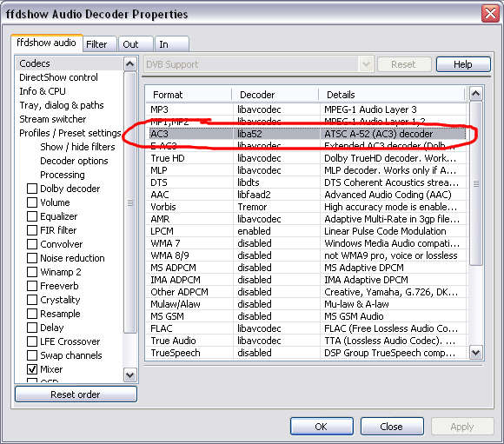Enable the Noise reduction checkbox

point(32,258)
